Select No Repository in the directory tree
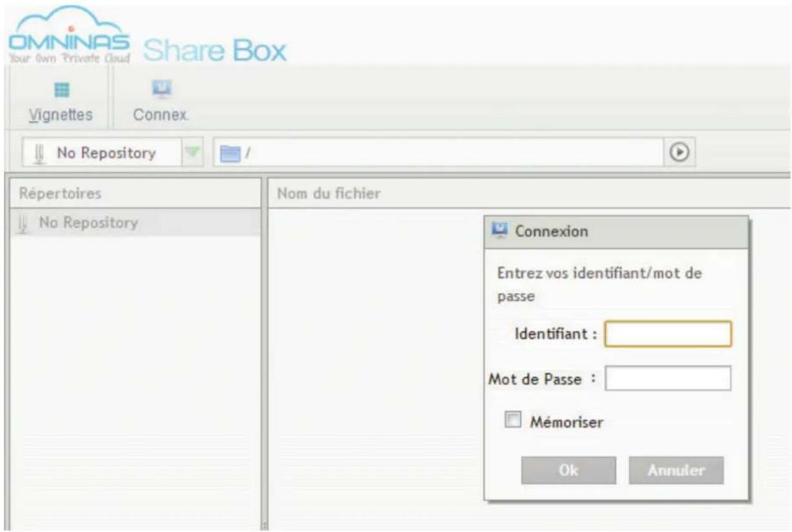The width and height of the screenshot is (792, 532). coord(88,223)
